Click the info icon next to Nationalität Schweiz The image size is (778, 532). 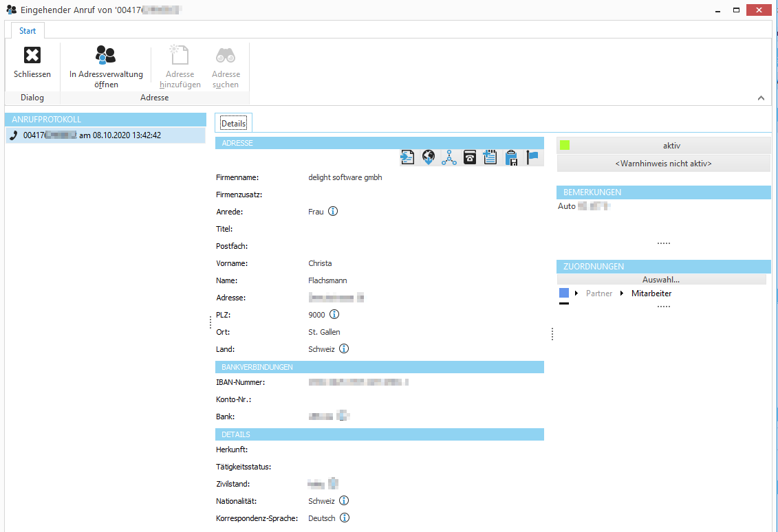pos(344,500)
